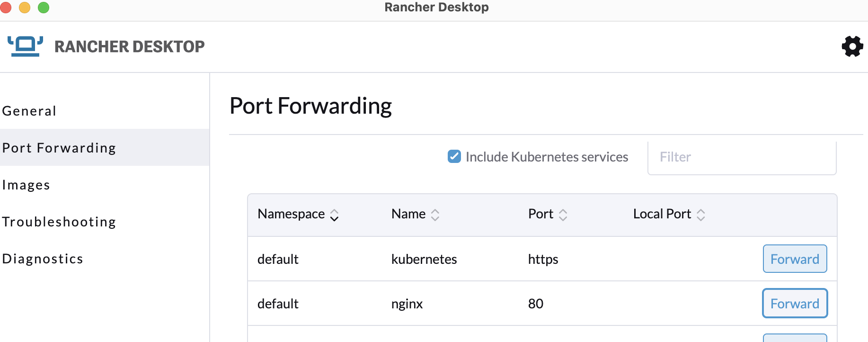Screen dimensions: 868x342
Task: Open preferences via the gear icon
Action: 852,46
